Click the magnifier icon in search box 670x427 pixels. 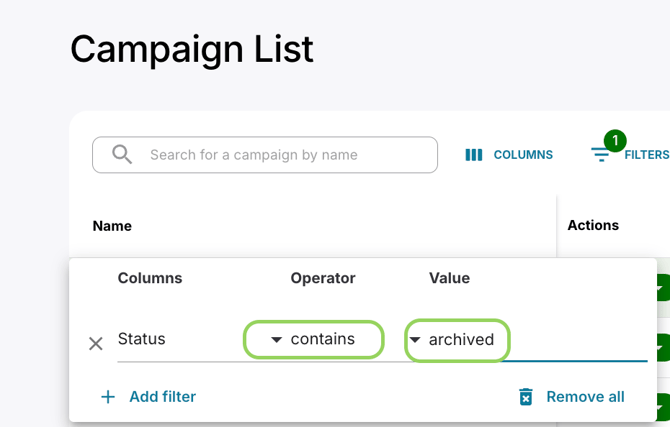(x=122, y=155)
